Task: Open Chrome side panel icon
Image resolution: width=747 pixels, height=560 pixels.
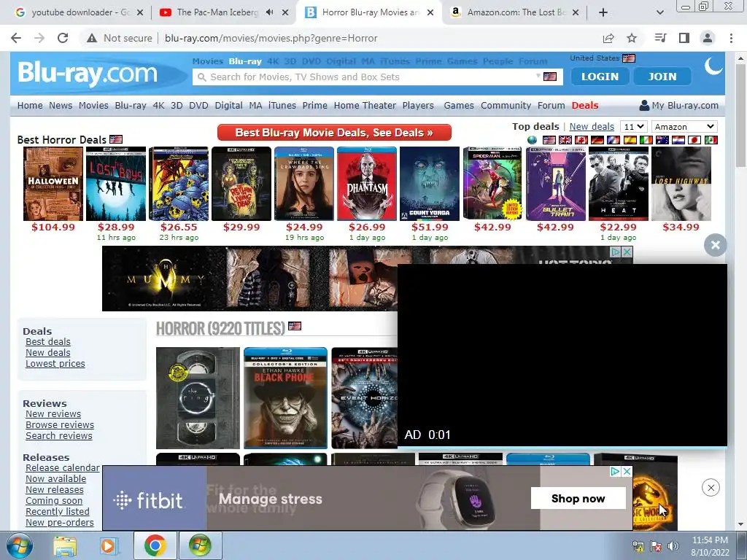Action: point(684,38)
